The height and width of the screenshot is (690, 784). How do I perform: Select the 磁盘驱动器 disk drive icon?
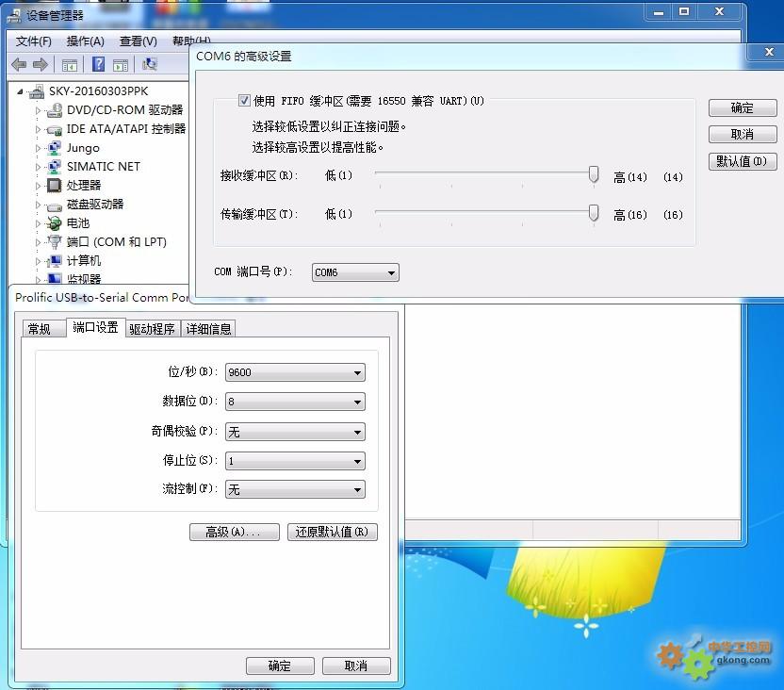click(55, 205)
